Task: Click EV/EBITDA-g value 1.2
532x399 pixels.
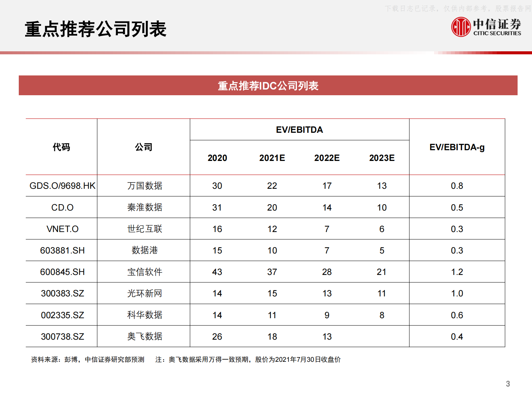Action: [x=457, y=272]
